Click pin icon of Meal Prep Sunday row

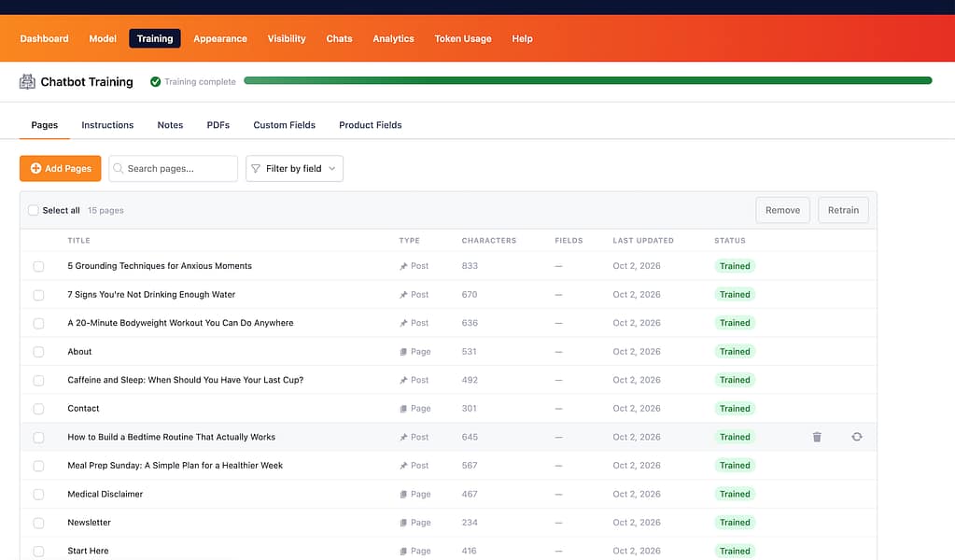coord(403,466)
